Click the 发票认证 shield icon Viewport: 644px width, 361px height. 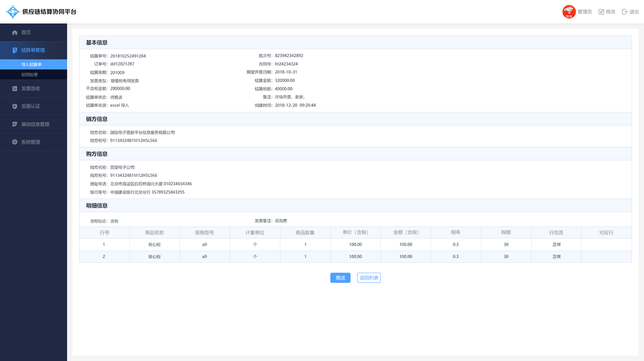pos(15,106)
